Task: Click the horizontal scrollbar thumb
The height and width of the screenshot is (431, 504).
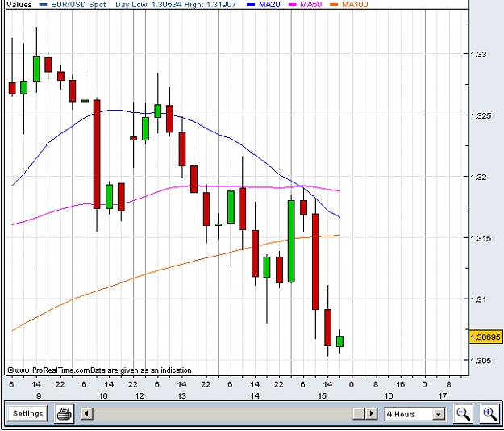Action: (359, 413)
